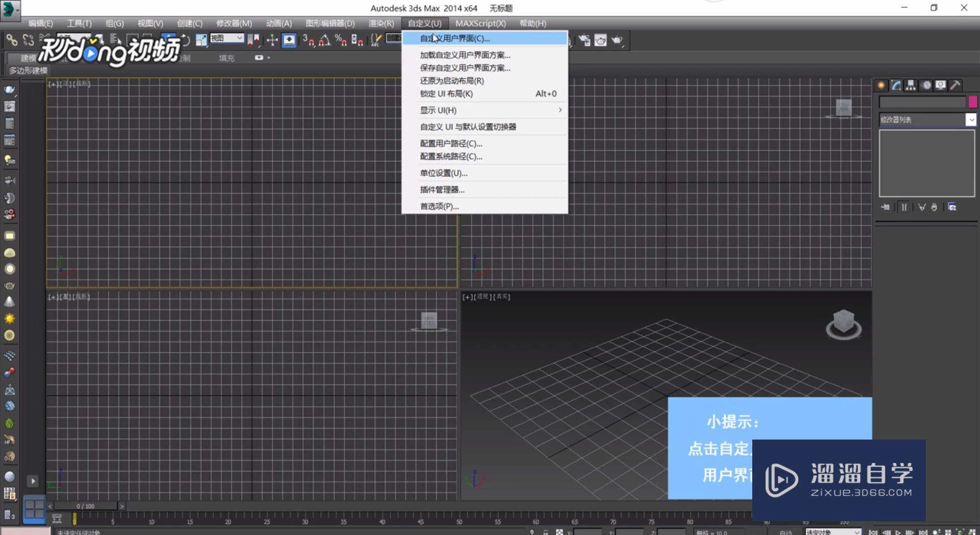Open the Render Setup teapot icon

pyautogui.click(x=584, y=40)
